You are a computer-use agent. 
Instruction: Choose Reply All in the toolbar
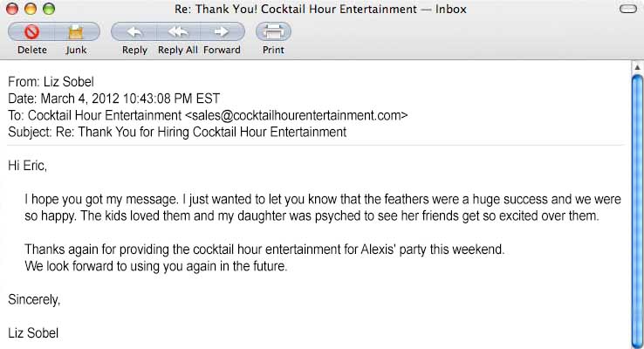click(178, 32)
